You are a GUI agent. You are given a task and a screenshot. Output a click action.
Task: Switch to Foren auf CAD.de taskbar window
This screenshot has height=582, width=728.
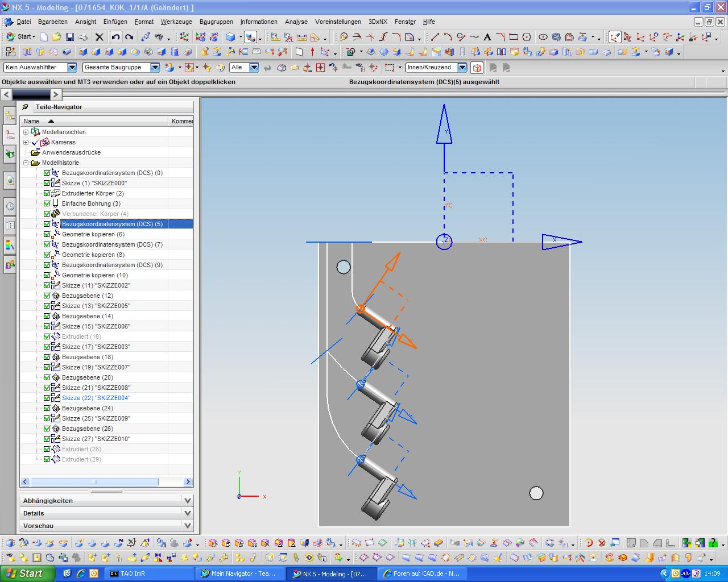pyautogui.click(x=422, y=573)
